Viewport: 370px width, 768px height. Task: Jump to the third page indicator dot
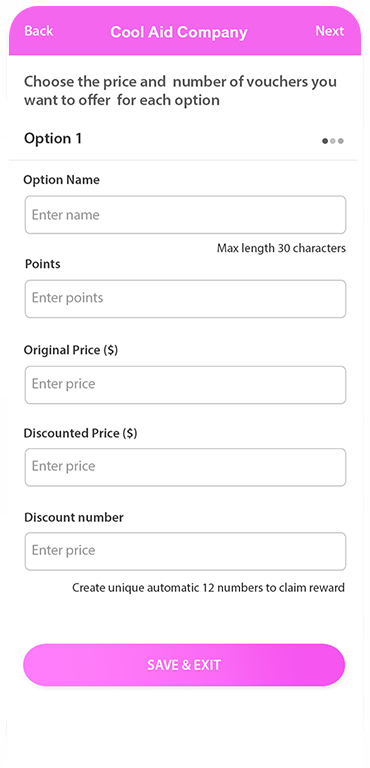coord(341,141)
